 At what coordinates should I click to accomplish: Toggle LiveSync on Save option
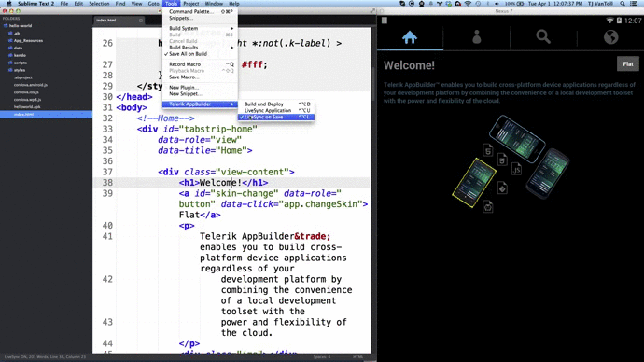[276, 117]
